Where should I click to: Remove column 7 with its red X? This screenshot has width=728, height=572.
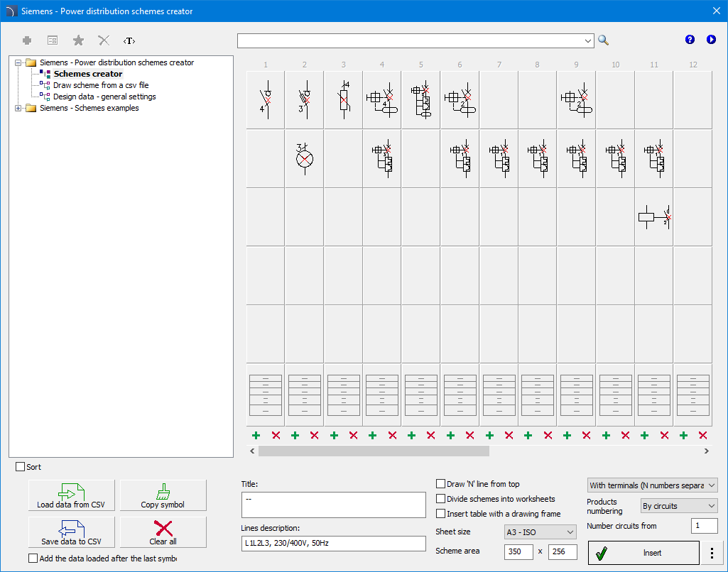509,435
